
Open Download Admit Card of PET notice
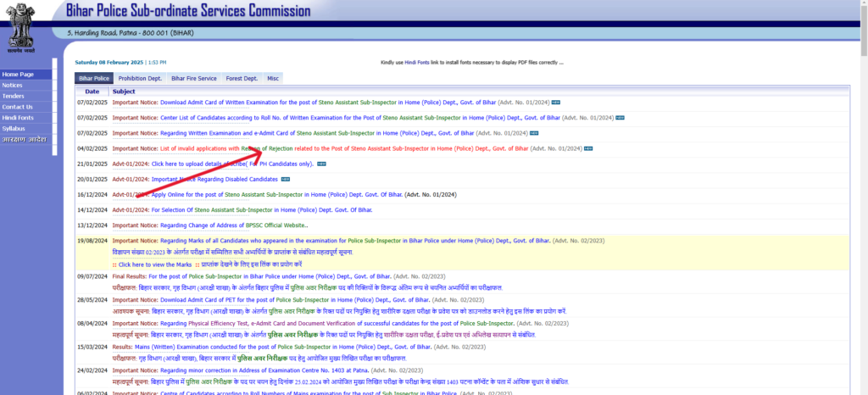[x=296, y=300]
